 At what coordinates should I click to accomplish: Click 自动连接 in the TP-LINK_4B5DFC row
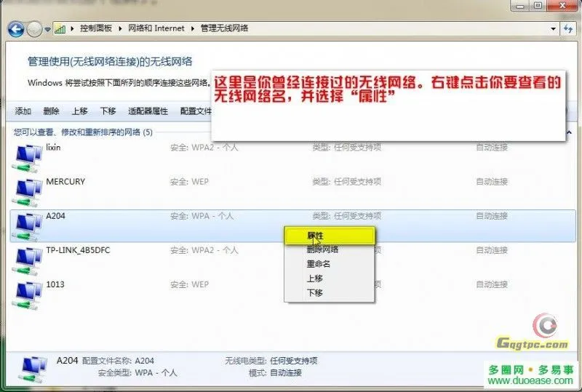tap(492, 250)
